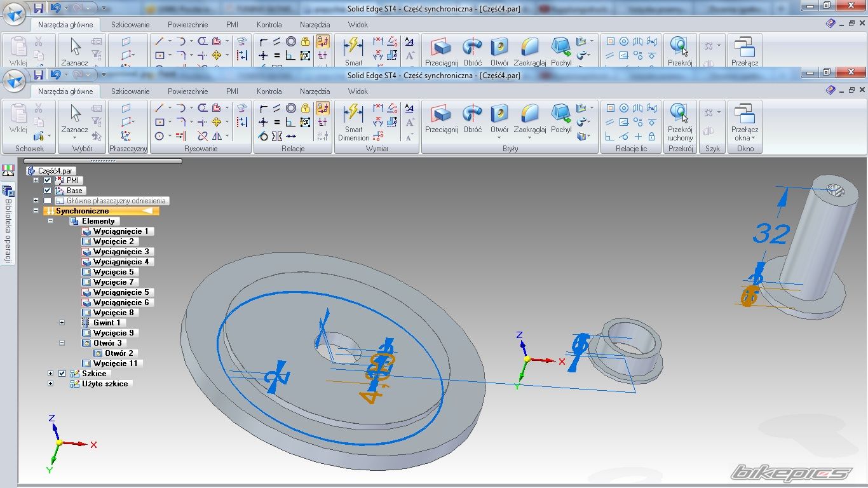
Task: Expand the Szkice node
Action: click(50, 374)
